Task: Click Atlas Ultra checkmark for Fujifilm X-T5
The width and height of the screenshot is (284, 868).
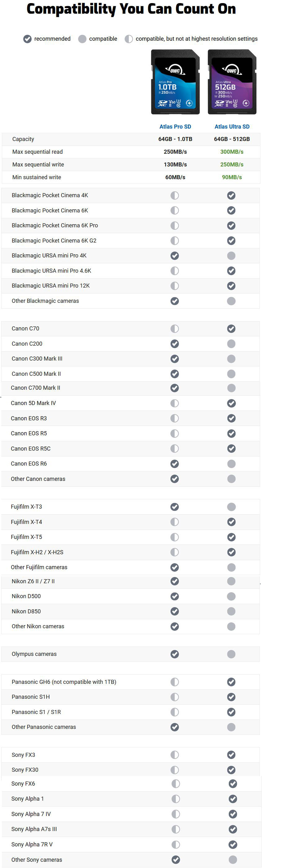Action: 231,537
